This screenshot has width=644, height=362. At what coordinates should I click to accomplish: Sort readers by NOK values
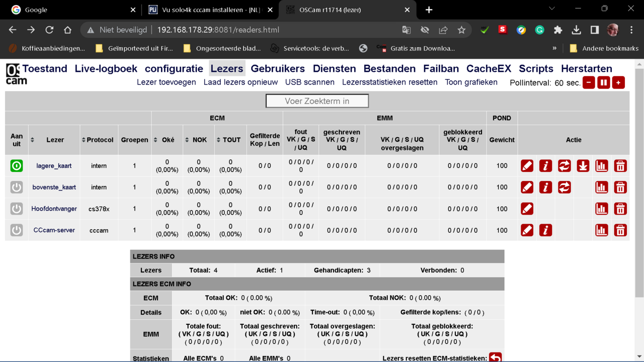[x=187, y=140]
